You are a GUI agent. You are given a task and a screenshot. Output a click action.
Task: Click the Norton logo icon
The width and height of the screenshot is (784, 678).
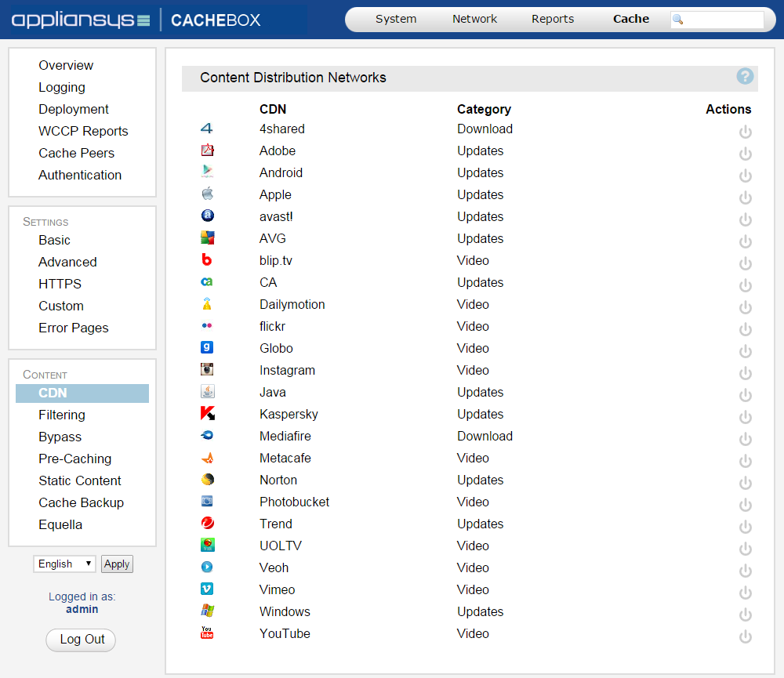[207, 479]
